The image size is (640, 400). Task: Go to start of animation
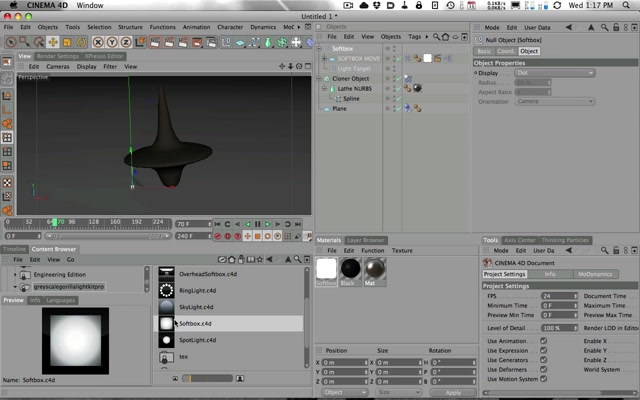pos(218,224)
